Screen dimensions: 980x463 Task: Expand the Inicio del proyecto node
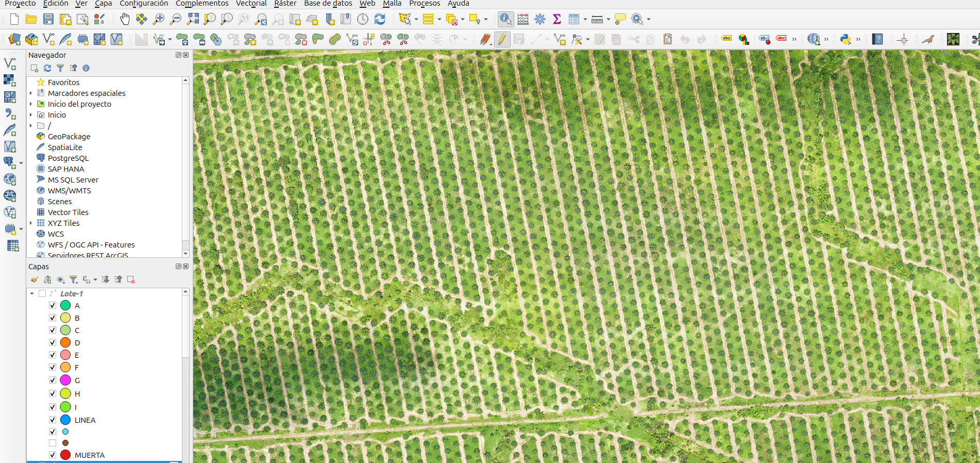pos(31,104)
